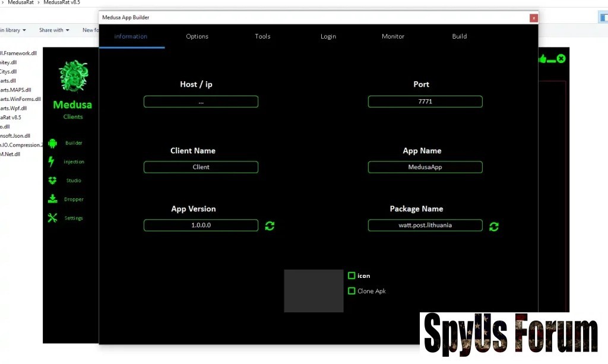Open Studio via the box icon
The width and height of the screenshot is (608, 364).
(52, 181)
